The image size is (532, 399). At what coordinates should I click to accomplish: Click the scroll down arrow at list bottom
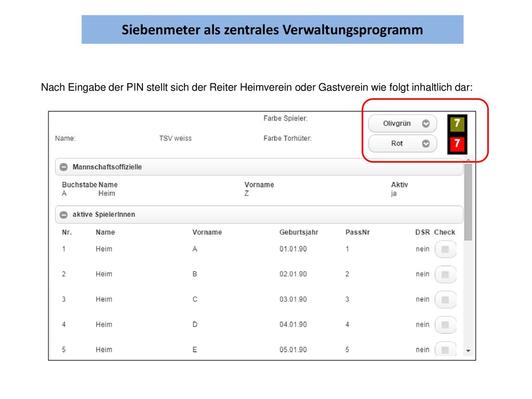[468, 351]
